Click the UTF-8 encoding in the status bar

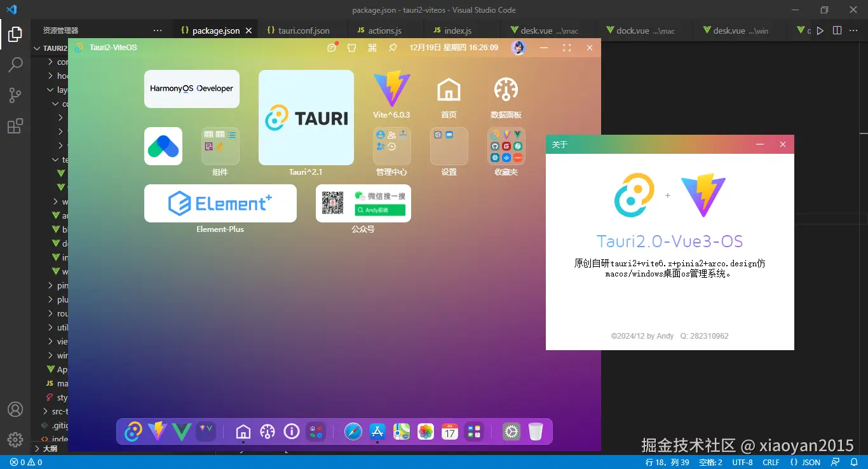[742, 463]
